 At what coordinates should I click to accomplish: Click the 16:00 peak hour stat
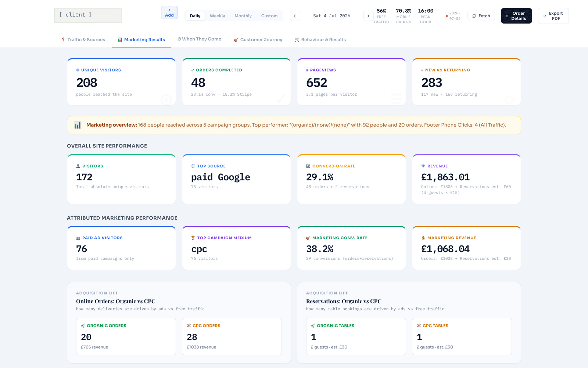click(426, 16)
